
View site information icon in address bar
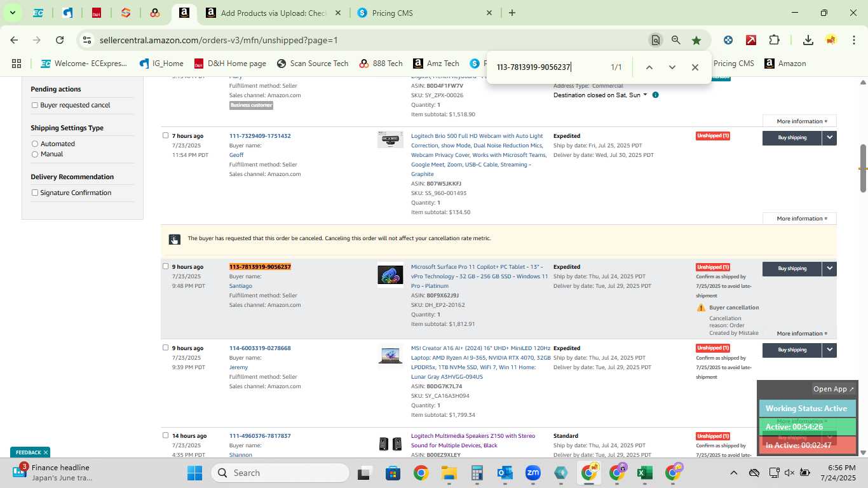tap(87, 40)
